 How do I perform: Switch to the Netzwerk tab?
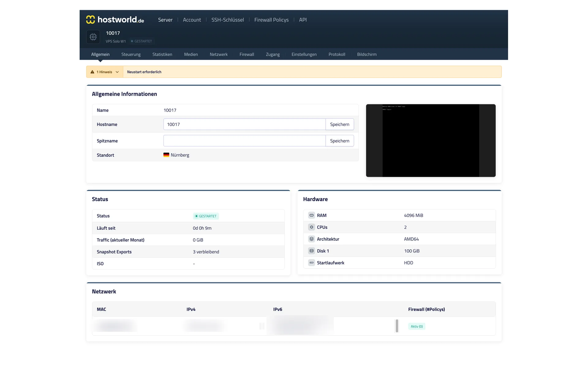click(219, 54)
